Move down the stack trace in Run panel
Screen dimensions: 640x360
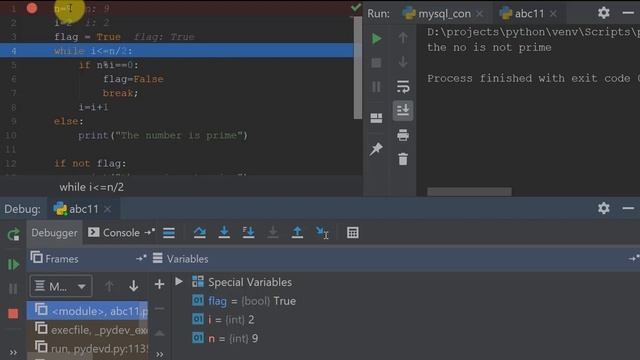pyautogui.click(x=403, y=62)
